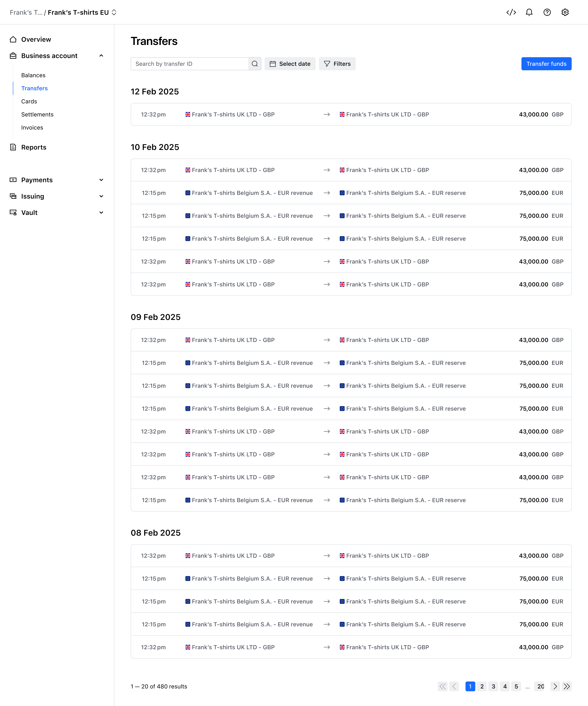Go to the last page of results
The height and width of the screenshot is (706, 588).
click(567, 686)
